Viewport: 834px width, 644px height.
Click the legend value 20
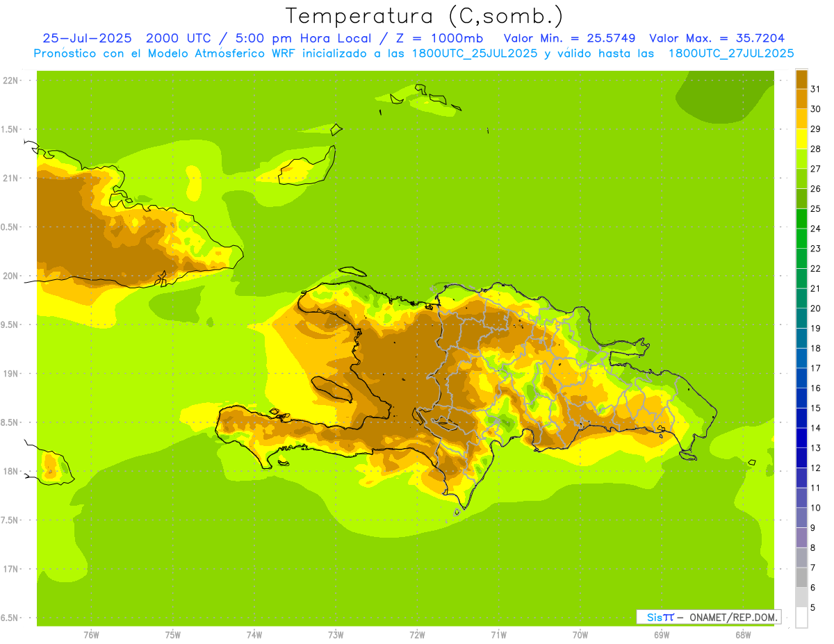(x=815, y=308)
